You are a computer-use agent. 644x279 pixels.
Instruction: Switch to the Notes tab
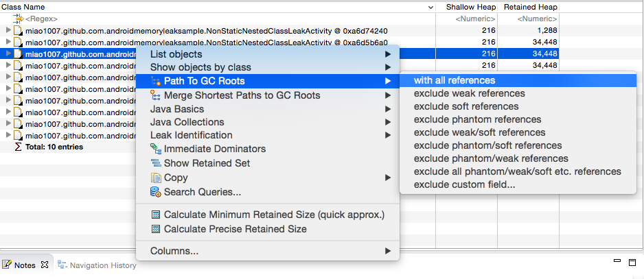point(24,265)
